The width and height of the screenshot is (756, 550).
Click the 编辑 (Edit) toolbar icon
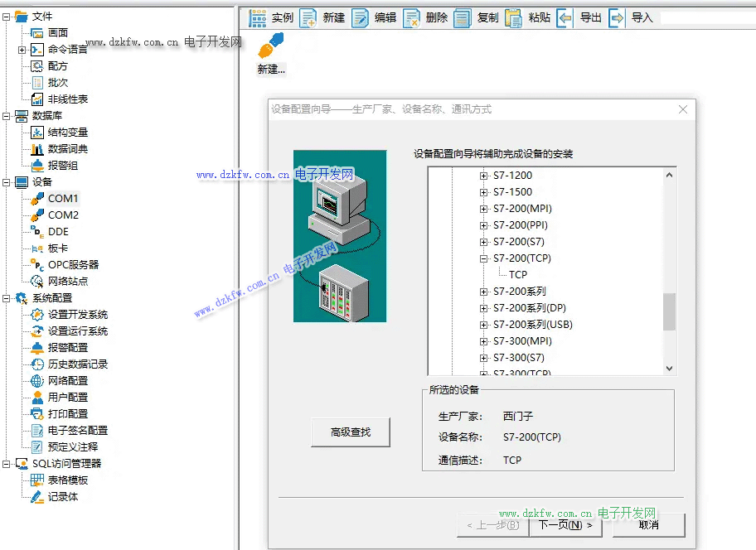click(361, 17)
